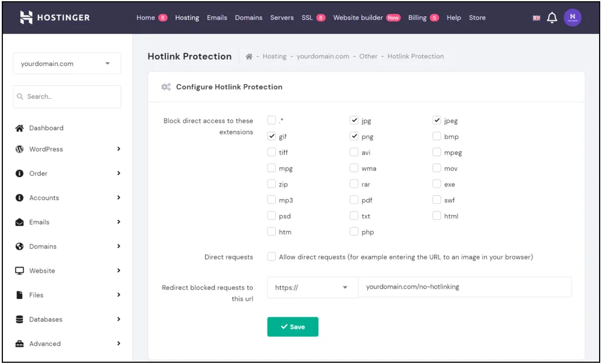Click the Billing badge showing 5
Image resolution: width=602 pixels, height=364 pixels.
(434, 18)
